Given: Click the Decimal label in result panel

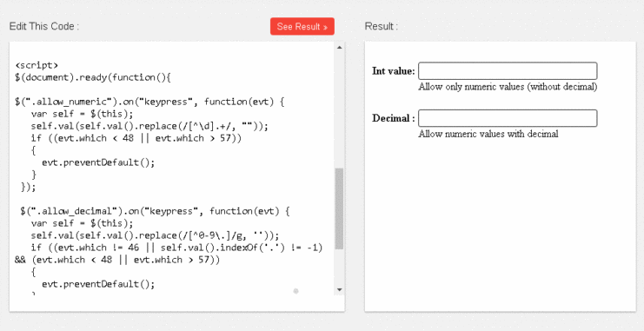Looking at the screenshot, I should tap(394, 118).
